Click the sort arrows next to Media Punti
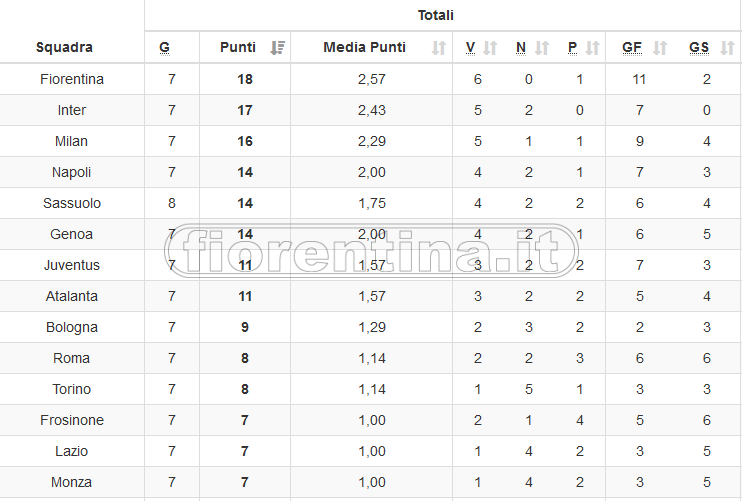Image resolution: width=742 pixels, height=501 pixels. (438, 47)
